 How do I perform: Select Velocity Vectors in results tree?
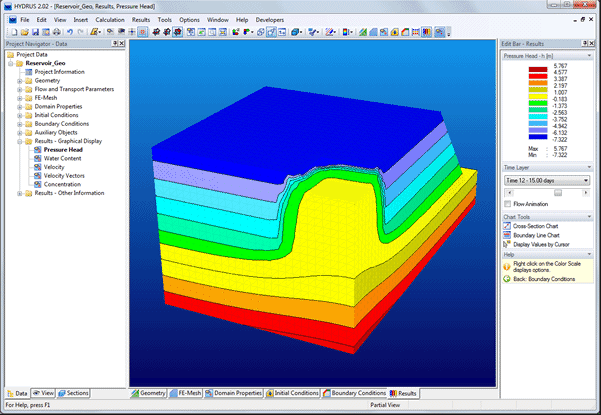pyautogui.click(x=64, y=176)
